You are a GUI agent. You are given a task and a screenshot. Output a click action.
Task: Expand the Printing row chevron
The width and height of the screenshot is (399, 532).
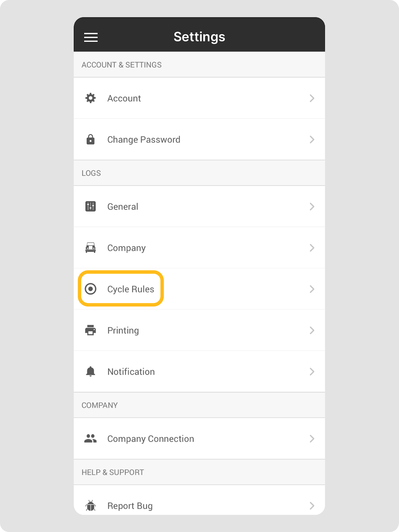tap(312, 330)
